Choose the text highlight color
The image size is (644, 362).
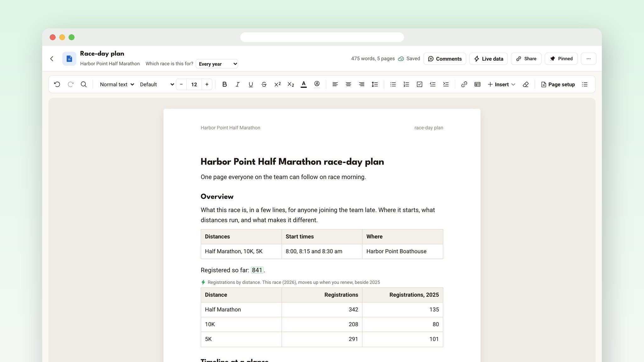(317, 84)
